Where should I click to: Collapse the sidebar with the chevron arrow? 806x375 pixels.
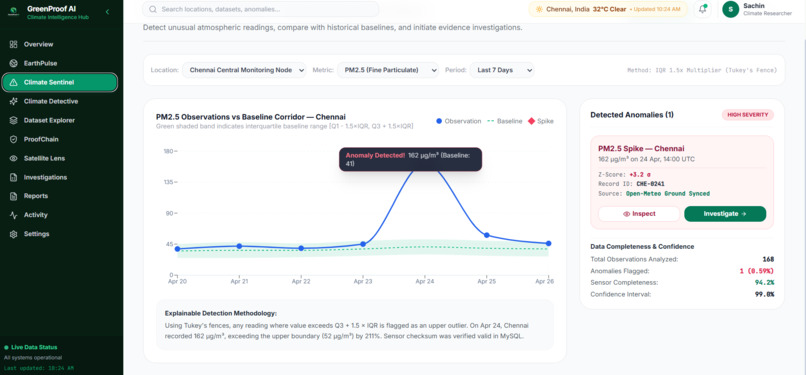107,12
